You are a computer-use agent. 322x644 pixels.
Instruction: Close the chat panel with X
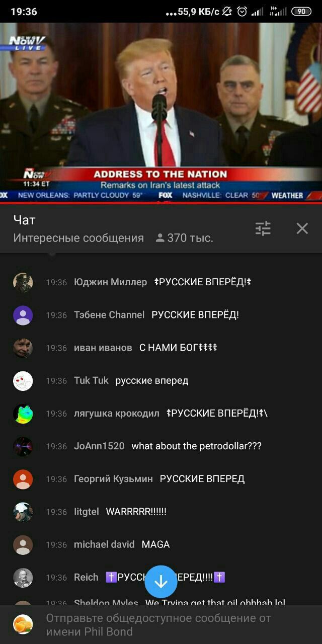click(x=302, y=228)
